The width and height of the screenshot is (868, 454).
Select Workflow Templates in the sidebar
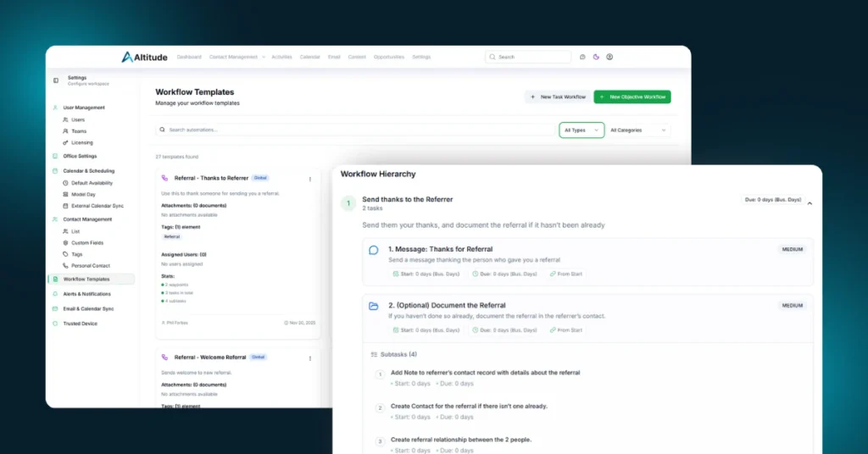tap(92, 280)
